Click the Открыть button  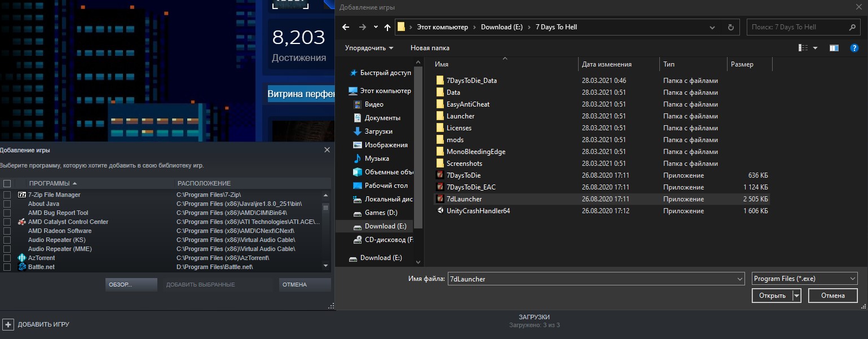pyautogui.click(x=772, y=296)
